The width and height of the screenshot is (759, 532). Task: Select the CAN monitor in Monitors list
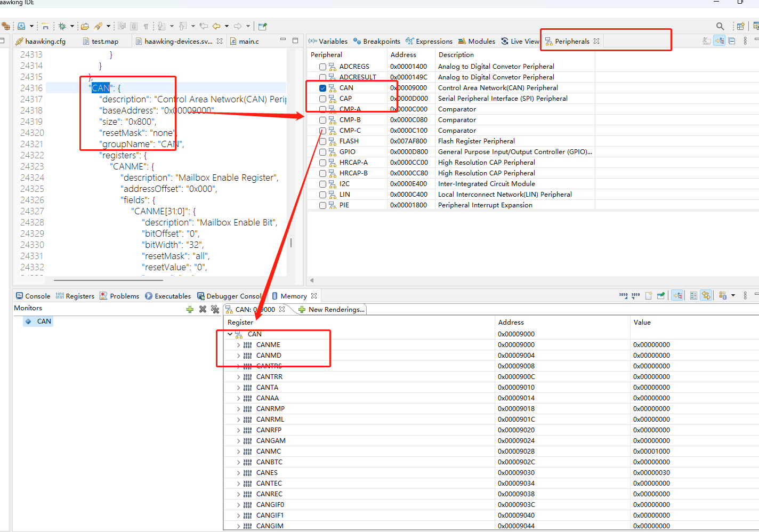(38, 321)
